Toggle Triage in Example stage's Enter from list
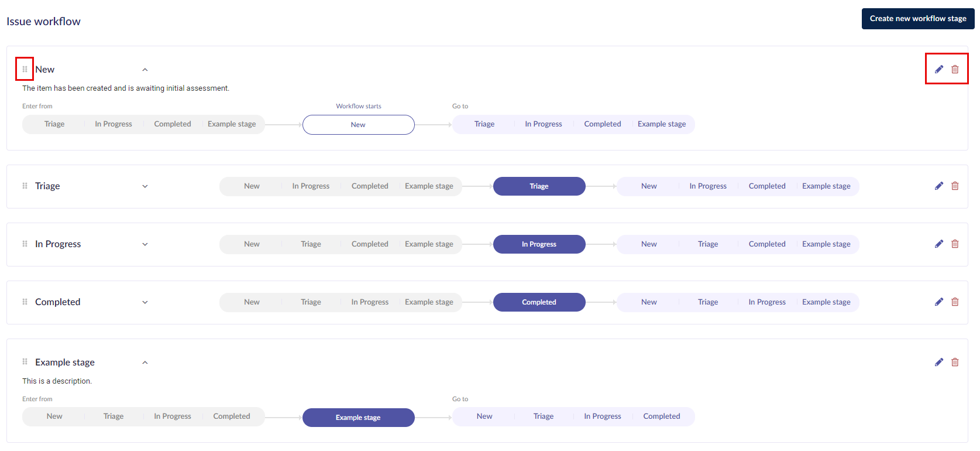The image size is (980, 451). tap(114, 416)
